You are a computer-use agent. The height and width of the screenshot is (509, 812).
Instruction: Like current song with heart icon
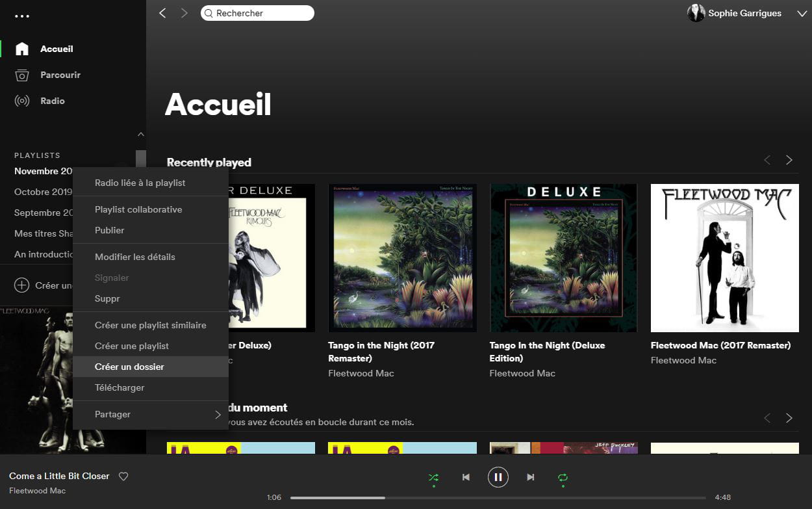point(123,476)
